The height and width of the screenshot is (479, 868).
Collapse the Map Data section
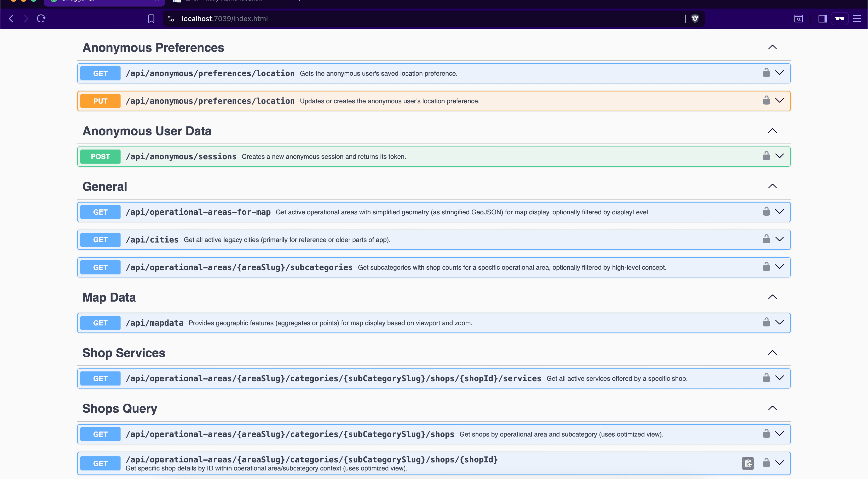pyautogui.click(x=772, y=297)
